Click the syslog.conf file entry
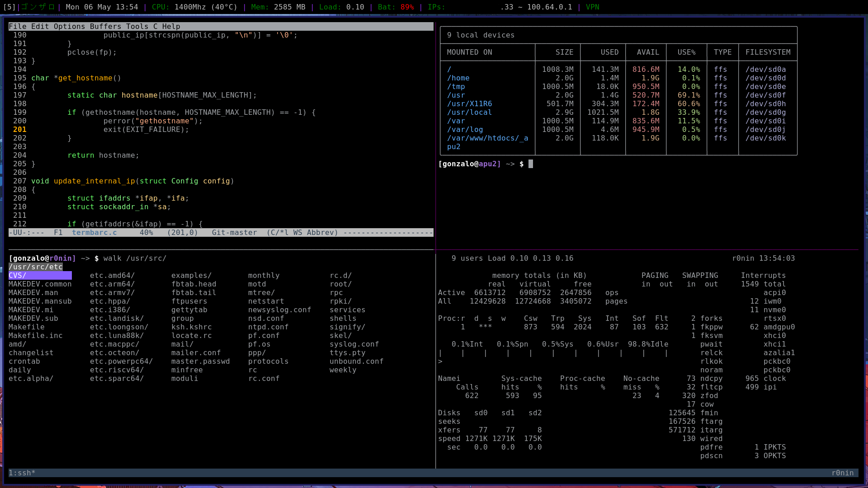Image resolution: width=868 pixels, height=488 pixels. [354, 344]
